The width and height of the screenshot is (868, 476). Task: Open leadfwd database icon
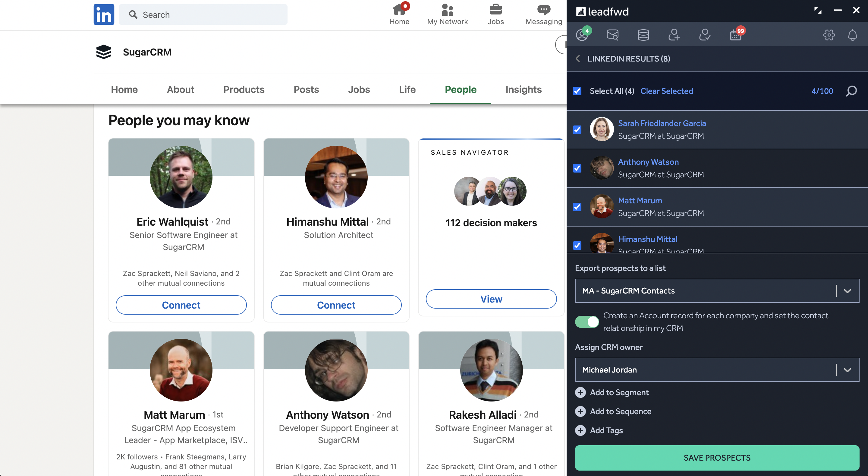click(643, 35)
